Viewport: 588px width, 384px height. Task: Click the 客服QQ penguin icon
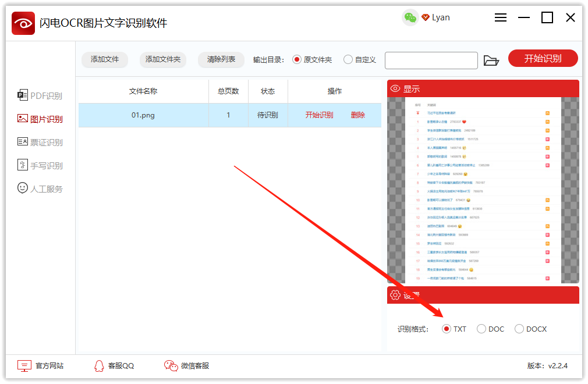(99, 366)
